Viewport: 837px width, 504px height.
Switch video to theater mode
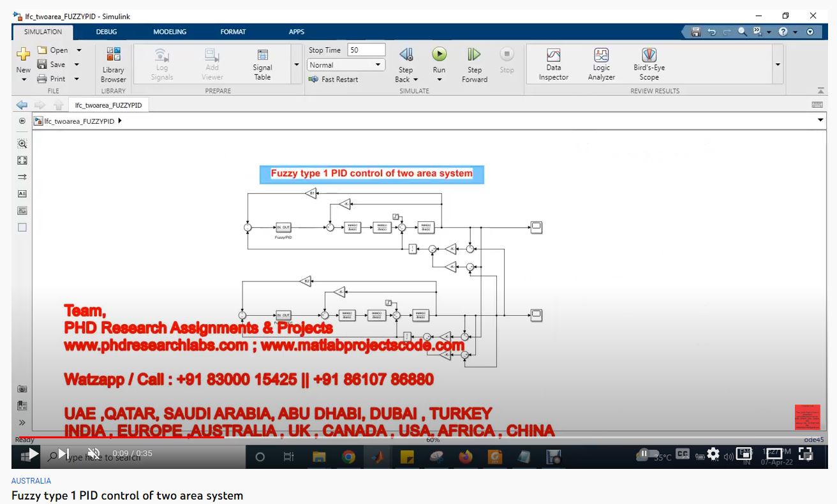[x=774, y=454]
